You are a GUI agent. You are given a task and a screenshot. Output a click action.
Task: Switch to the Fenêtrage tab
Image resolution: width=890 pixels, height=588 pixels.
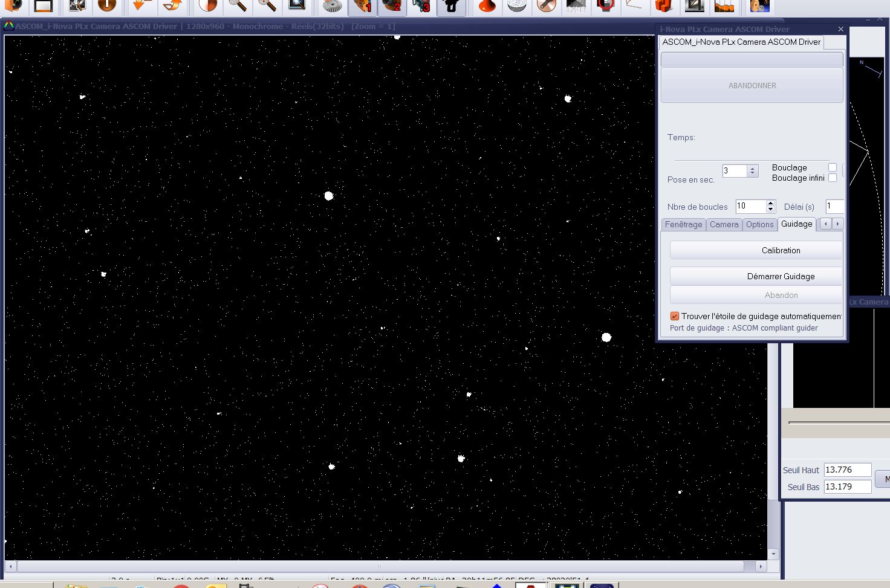pyautogui.click(x=683, y=224)
